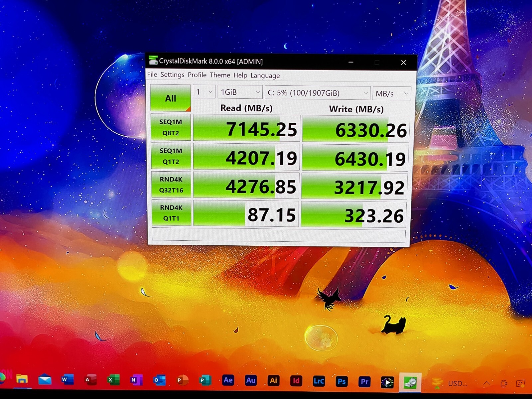Start the SEQ1M Q1T2 test

tap(171, 156)
